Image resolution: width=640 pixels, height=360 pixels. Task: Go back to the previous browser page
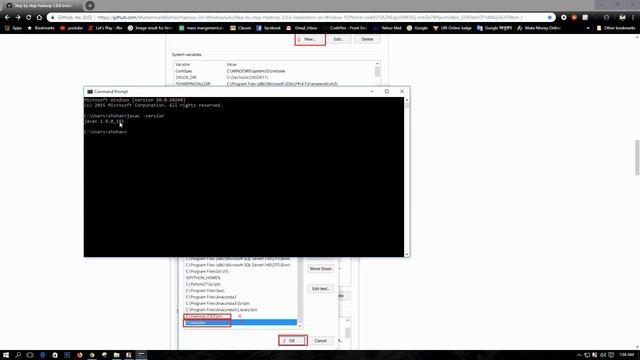point(7,18)
